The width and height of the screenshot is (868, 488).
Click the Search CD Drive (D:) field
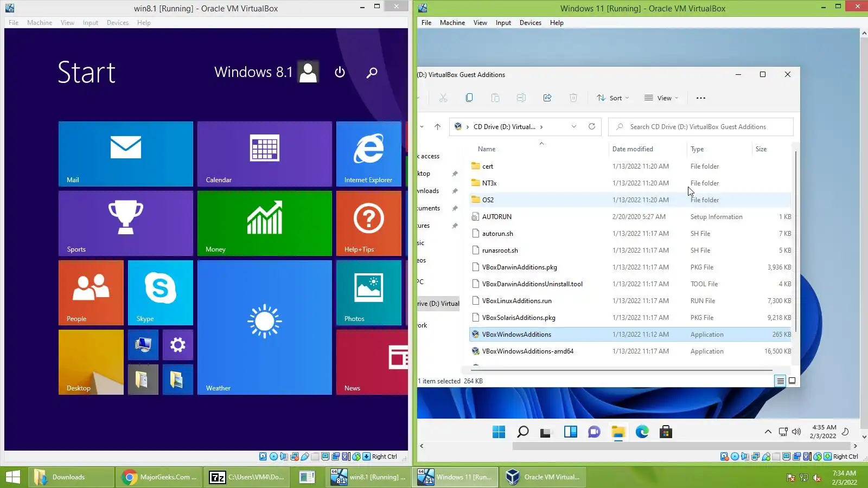point(701,127)
